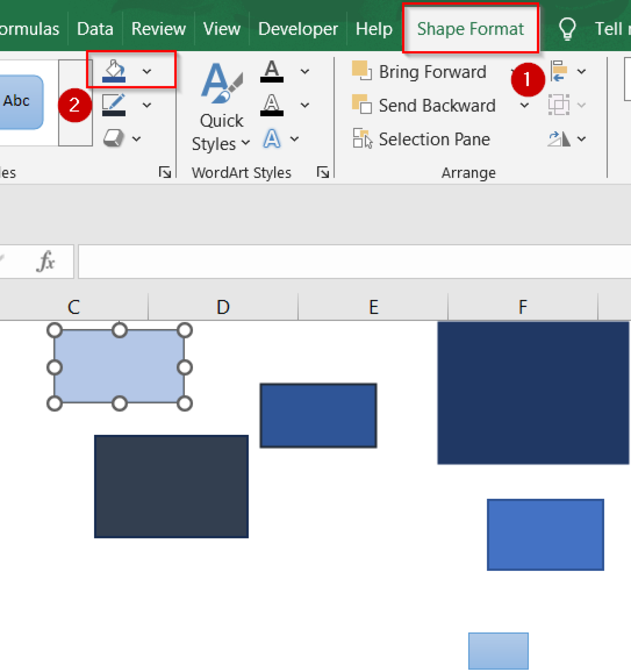Click the fx insert function icon
631x672 pixels.
click(x=46, y=261)
